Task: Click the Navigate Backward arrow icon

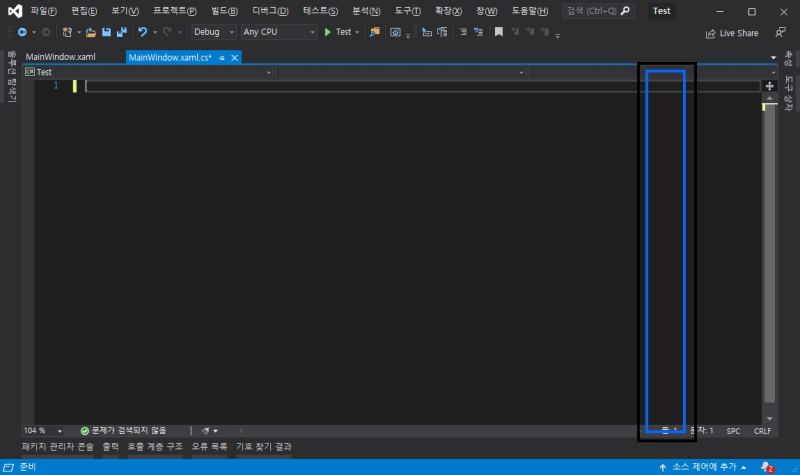Action: coord(22,32)
